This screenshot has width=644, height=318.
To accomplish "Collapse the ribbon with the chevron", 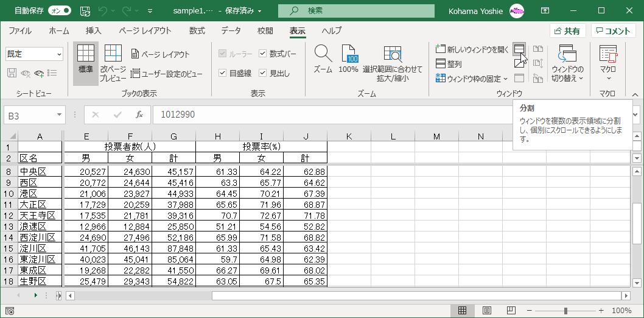I will point(635,94).
